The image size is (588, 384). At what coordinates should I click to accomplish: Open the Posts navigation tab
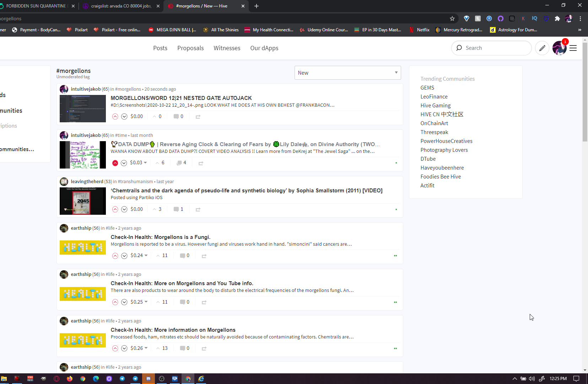(160, 48)
